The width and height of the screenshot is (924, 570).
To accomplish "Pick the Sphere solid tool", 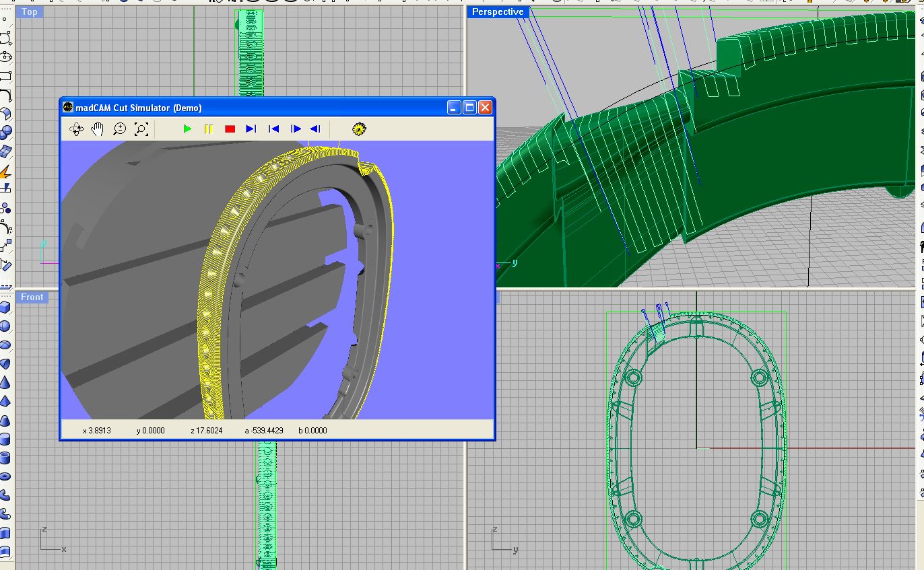I will [x=5, y=326].
